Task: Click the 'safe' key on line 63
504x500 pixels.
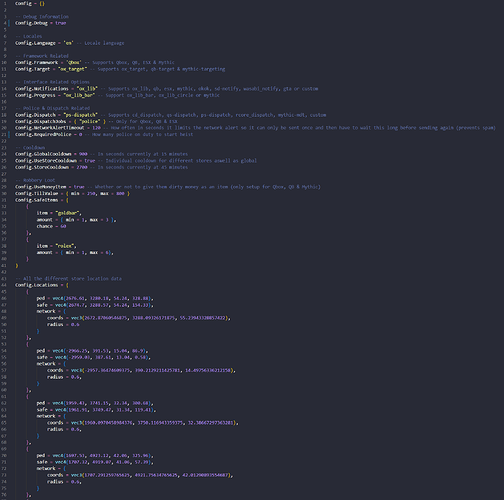Action: pyautogui.click(x=42, y=410)
